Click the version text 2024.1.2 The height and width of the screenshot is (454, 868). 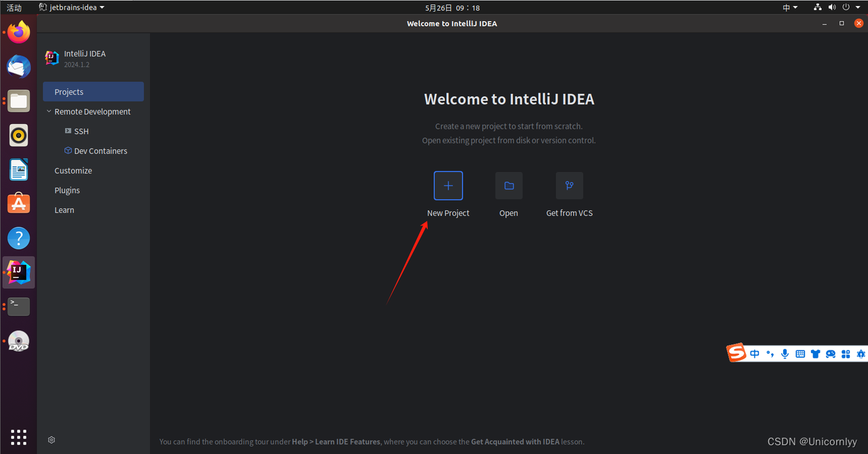[x=77, y=64]
